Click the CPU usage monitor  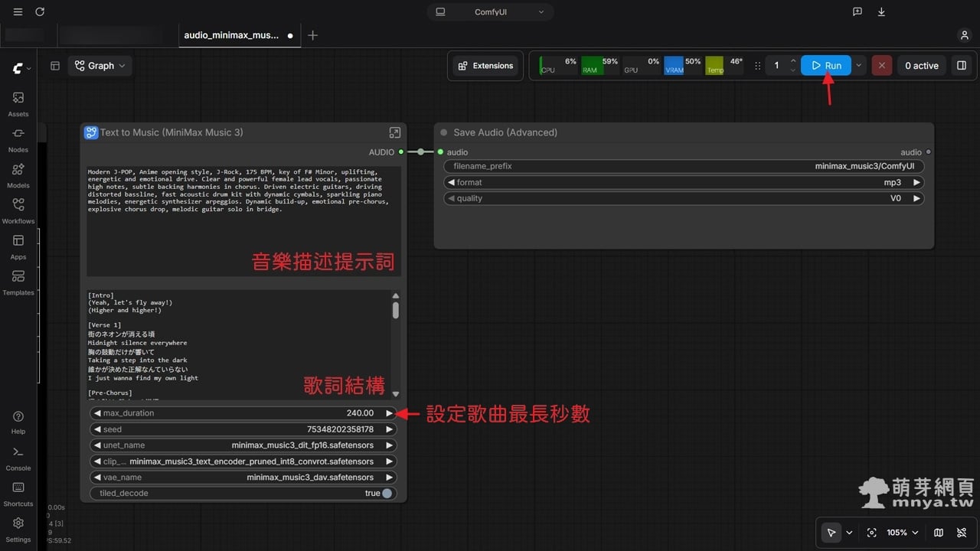tap(559, 66)
